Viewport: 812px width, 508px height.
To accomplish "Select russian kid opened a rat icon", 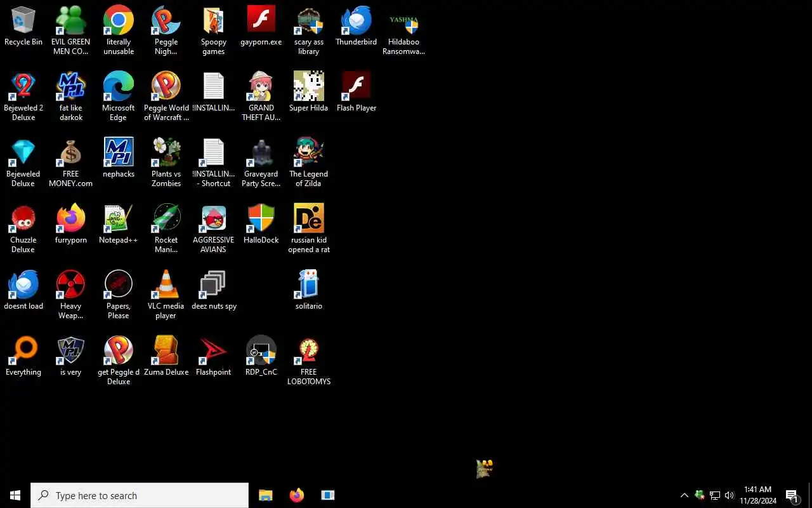I will pyautogui.click(x=309, y=229).
